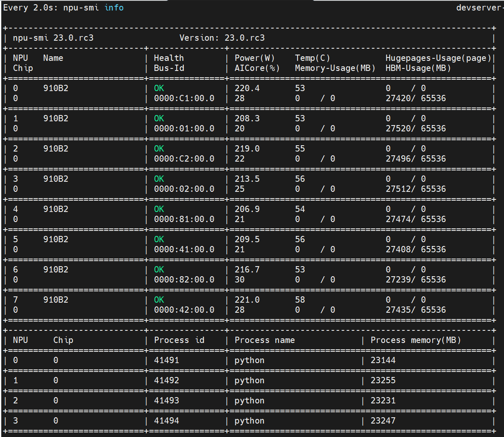504x437 pixels.
Task: Click power value 213.5
Action: pos(247,179)
